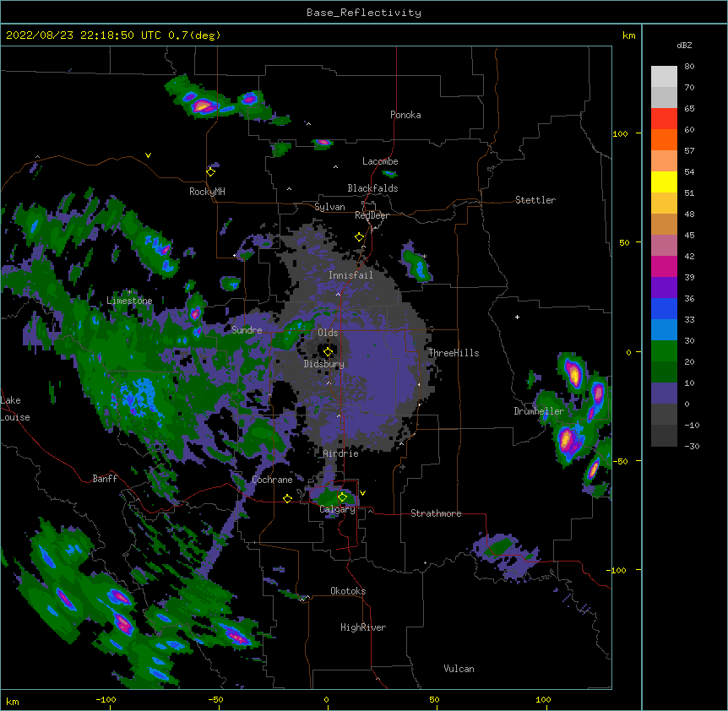This screenshot has height=711, width=728.
Task: Click the Strathmore city label
Action: (x=436, y=513)
